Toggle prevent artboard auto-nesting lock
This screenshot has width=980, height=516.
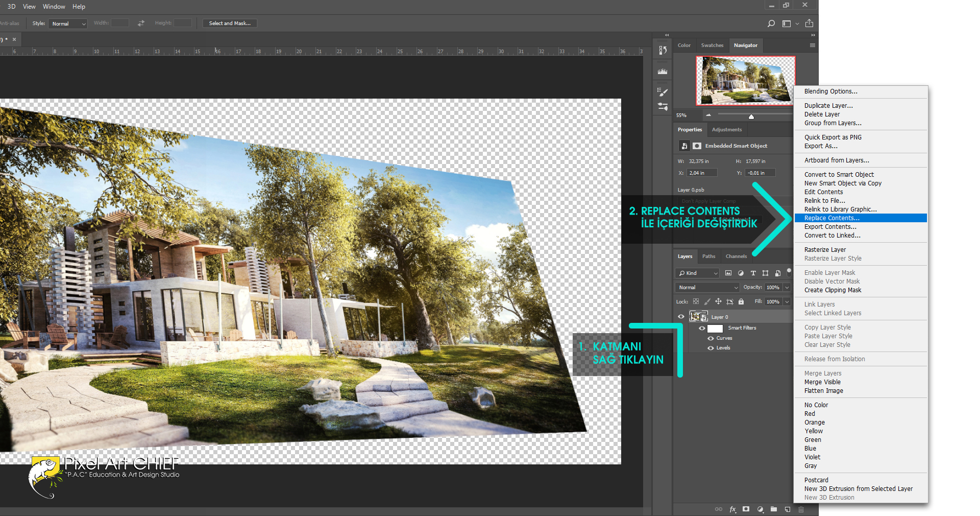(x=730, y=301)
